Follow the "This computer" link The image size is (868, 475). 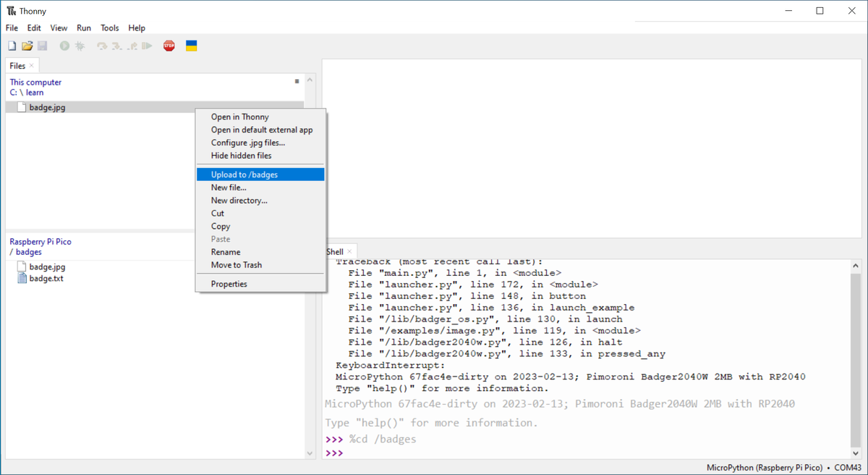[x=35, y=82]
